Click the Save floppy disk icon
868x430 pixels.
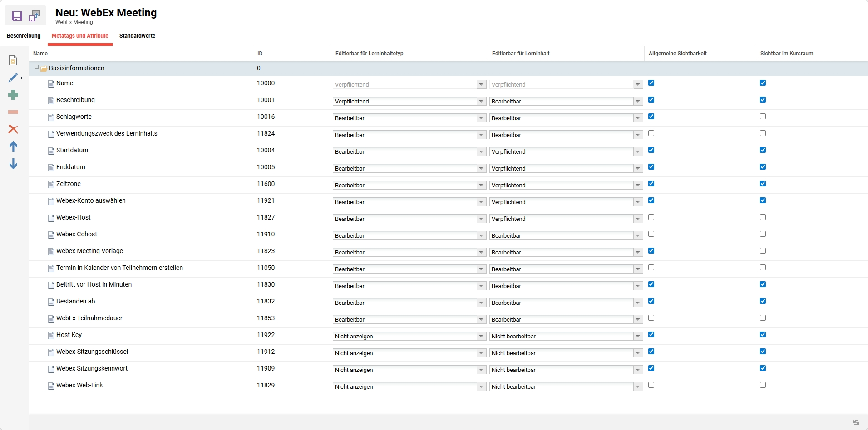click(x=17, y=16)
